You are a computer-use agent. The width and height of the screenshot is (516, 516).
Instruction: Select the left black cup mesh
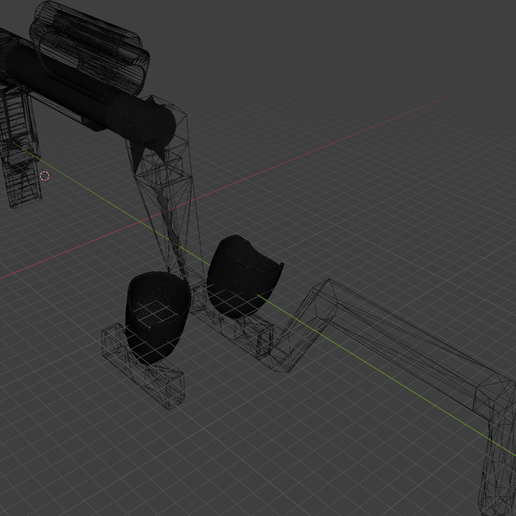(x=157, y=318)
